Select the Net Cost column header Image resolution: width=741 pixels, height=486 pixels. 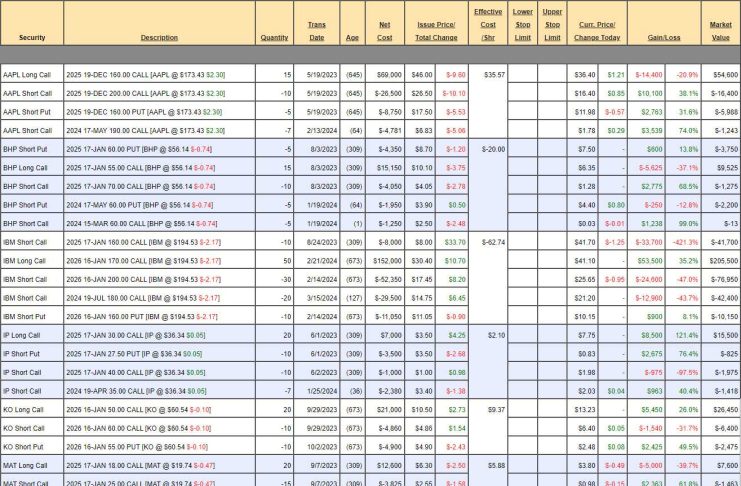[384, 31]
